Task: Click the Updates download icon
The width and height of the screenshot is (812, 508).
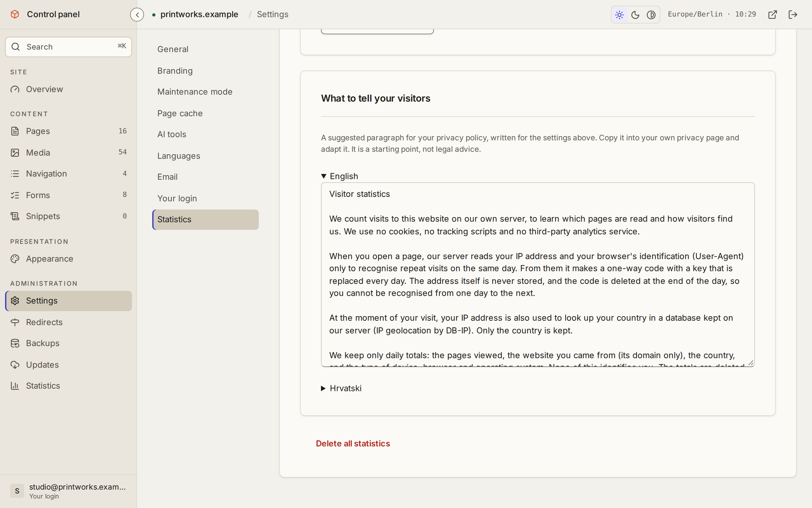Action: coord(15,365)
